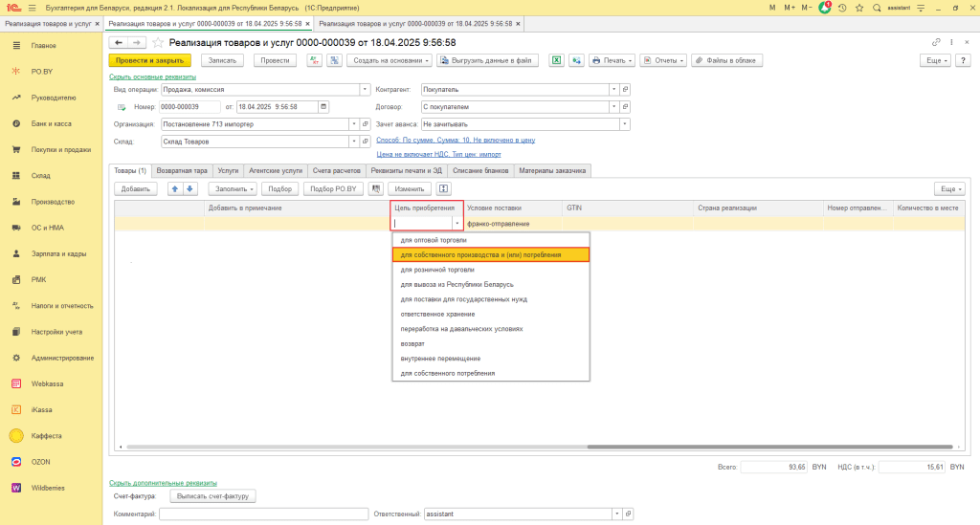Switch to Агентские услуги tab

275,170
